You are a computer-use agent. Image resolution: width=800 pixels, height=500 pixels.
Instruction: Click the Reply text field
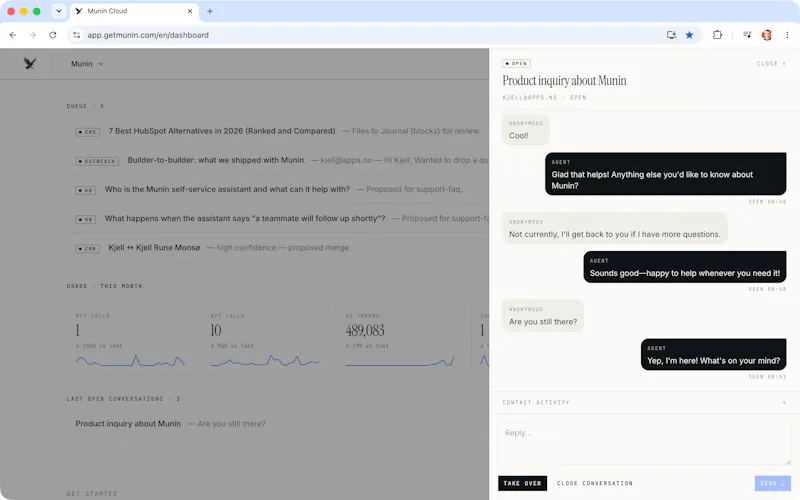tap(644, 444)
